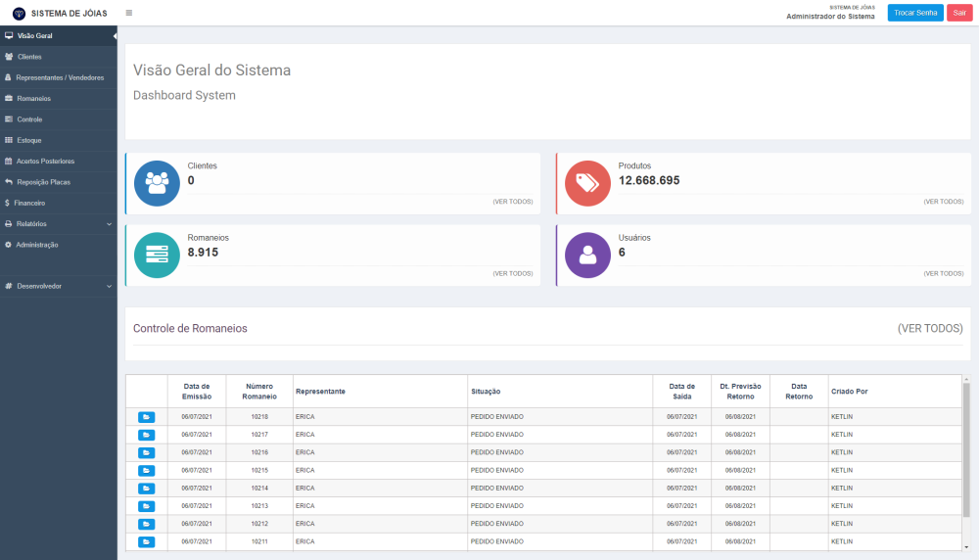This screenshot has width=979, height=560.
Task: Click VER TODOS in Romaneios card
Action: click(513, 273)
